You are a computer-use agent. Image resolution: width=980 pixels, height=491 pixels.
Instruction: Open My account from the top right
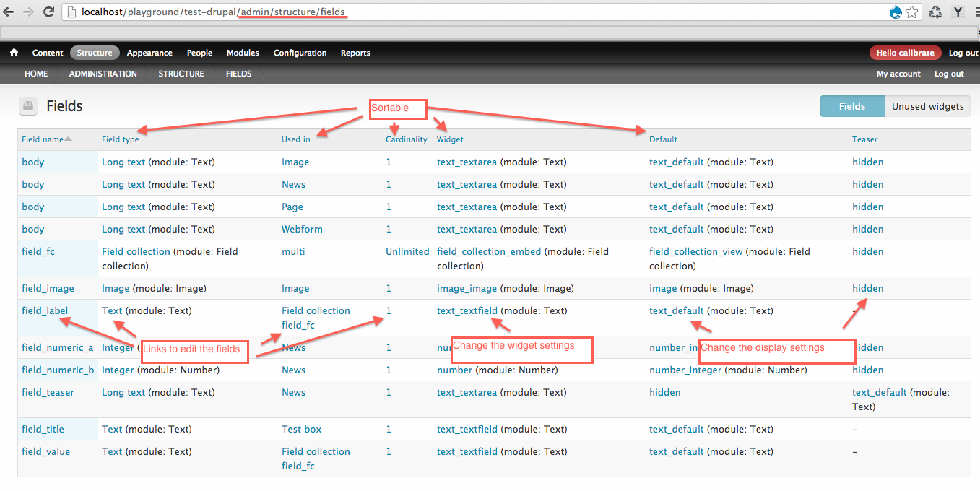[x=898, y=73]
